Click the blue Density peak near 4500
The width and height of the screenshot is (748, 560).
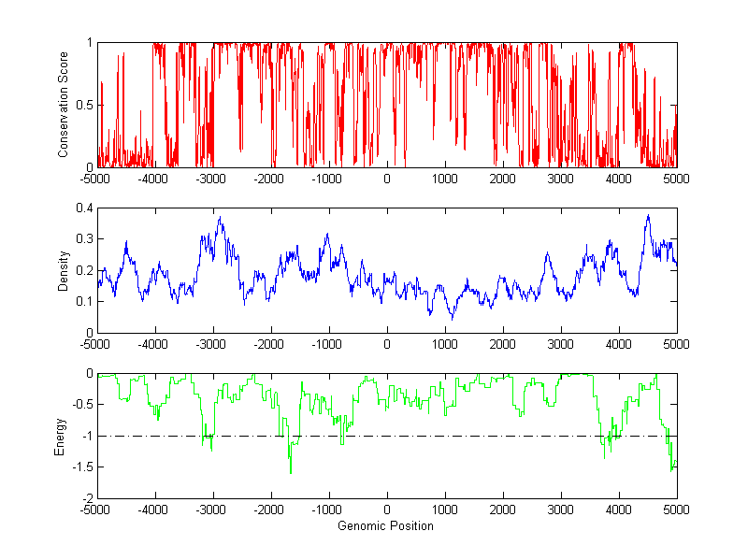[x=647, y=216]
